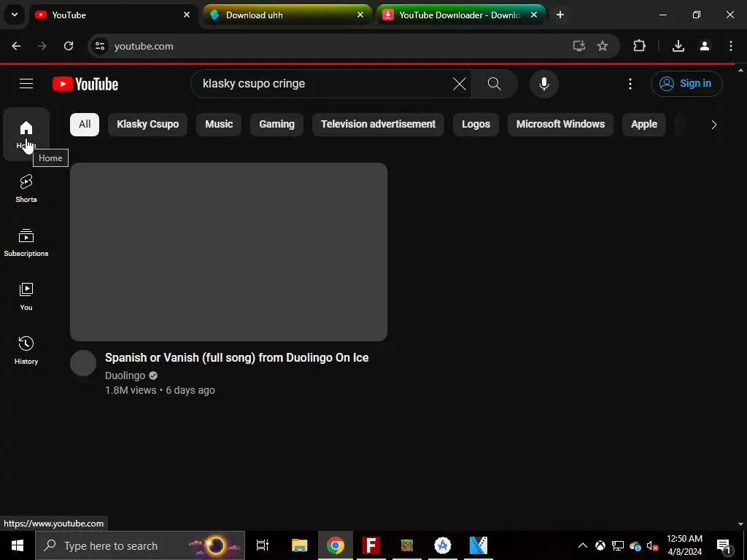The width and height of the screenshot is (747, 560).
Task: Select the Television advertisement chip
Action: pos(378,124)
